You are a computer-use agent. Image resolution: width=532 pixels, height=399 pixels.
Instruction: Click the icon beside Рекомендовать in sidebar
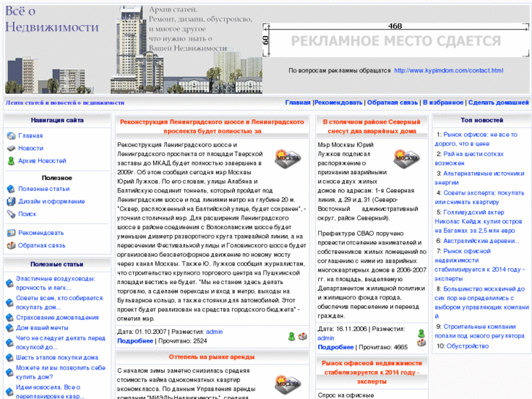coord(11,233)
